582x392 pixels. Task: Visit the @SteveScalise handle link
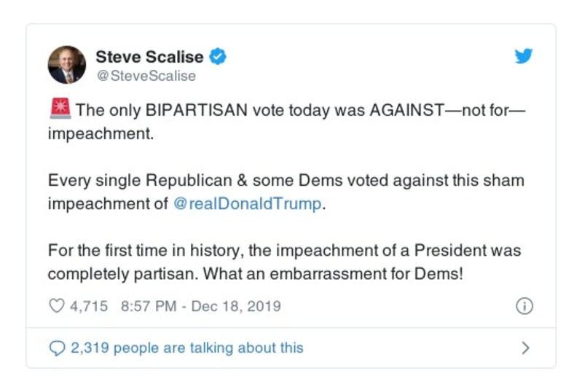[146, 75]
